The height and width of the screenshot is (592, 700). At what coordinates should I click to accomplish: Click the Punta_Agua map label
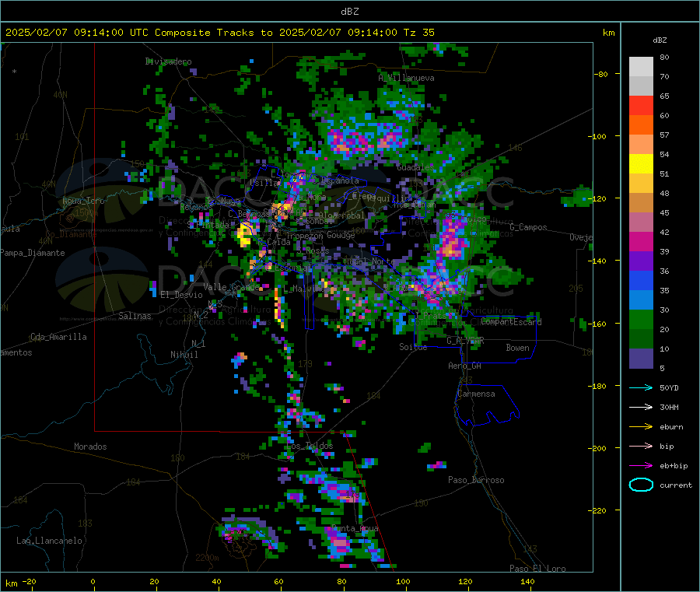[x=355, y=528]
